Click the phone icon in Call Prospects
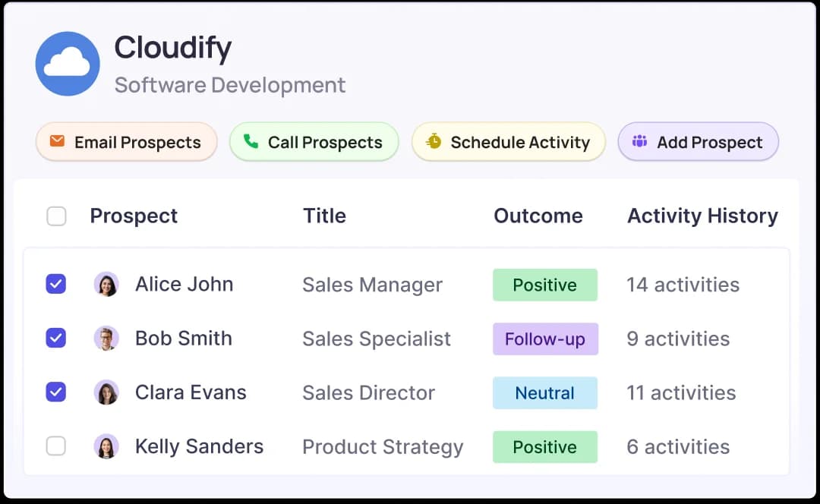 [x=251, y=141]
